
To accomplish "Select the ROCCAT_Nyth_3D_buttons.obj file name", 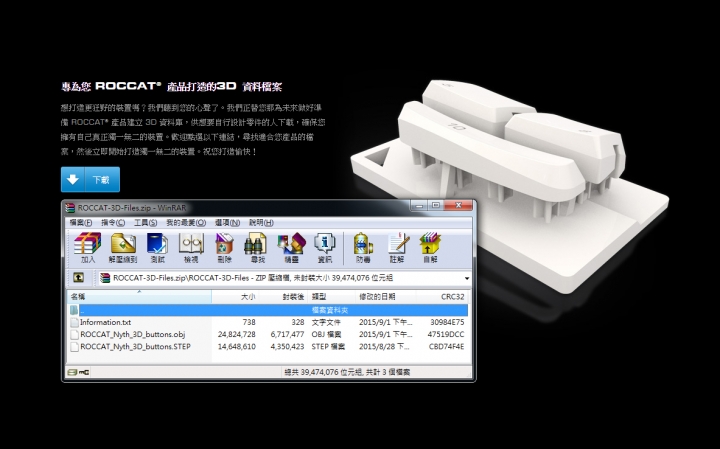I will coord(132,334).
